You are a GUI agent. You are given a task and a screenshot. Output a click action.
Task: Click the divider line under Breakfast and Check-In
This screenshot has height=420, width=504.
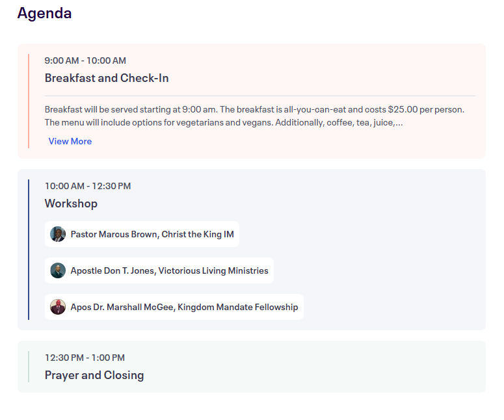pos(260,96)
